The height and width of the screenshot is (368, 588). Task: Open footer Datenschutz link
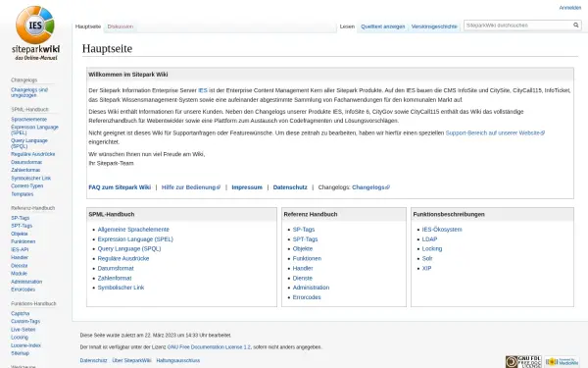coord(93,360)
